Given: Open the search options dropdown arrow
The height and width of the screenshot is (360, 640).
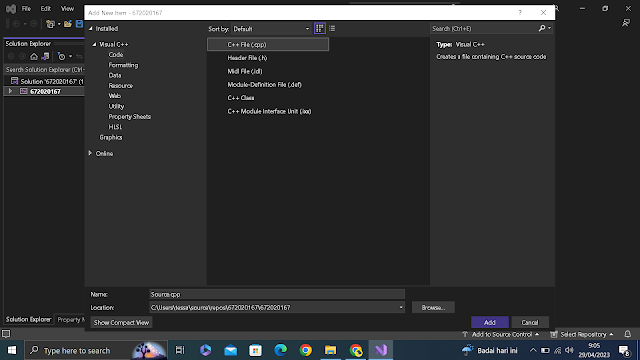Looking at the screenshot, I should [x=549, y=28].
